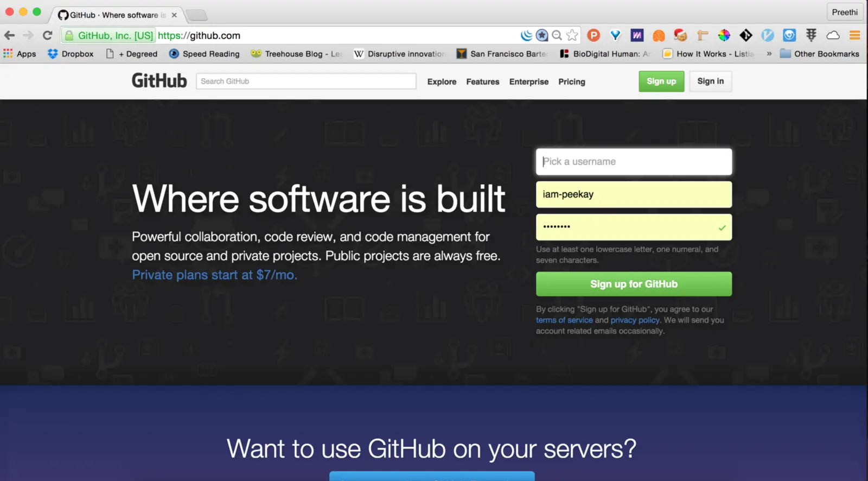Click the Santa hat cookie extension
Screen dimensions: 868x481
(680, 35)
